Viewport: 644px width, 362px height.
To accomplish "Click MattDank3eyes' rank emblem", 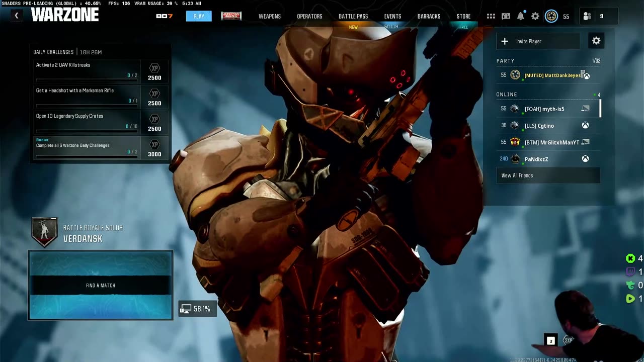I will click(515, 75).
